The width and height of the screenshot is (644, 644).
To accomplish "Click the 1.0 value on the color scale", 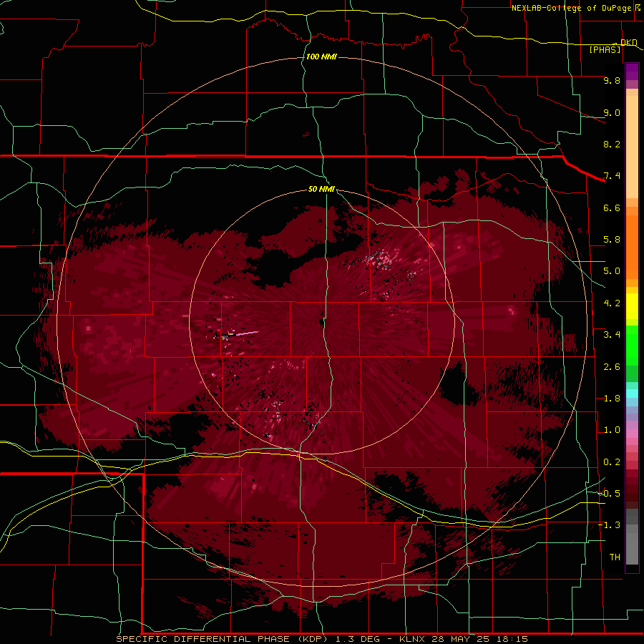I will (612, 430).
